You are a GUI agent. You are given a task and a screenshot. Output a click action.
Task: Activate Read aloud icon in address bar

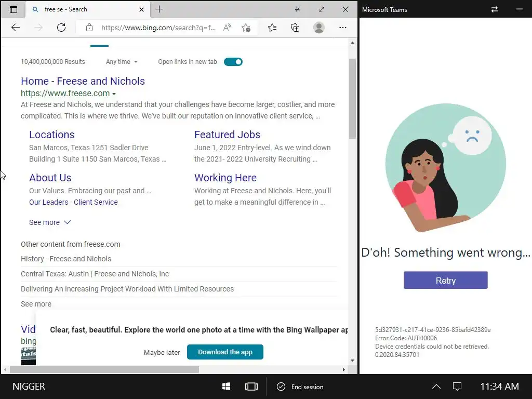(x=228, y=28)
